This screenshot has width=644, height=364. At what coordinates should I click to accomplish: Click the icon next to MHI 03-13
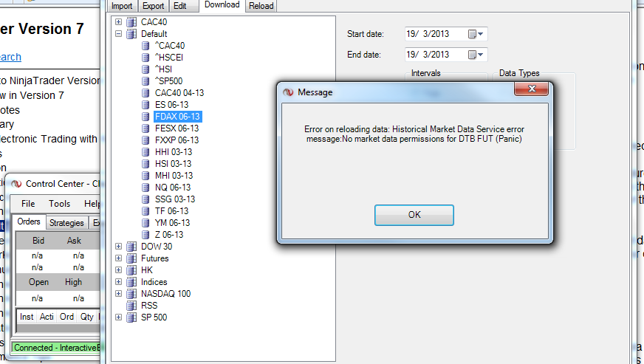click(x=145, y=176)
